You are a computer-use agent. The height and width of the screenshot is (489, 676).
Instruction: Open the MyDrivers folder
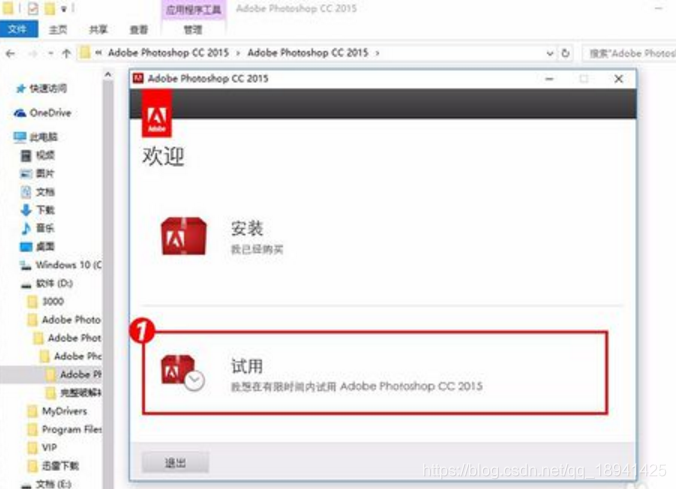pyautogui.click(x=57, y=411)
